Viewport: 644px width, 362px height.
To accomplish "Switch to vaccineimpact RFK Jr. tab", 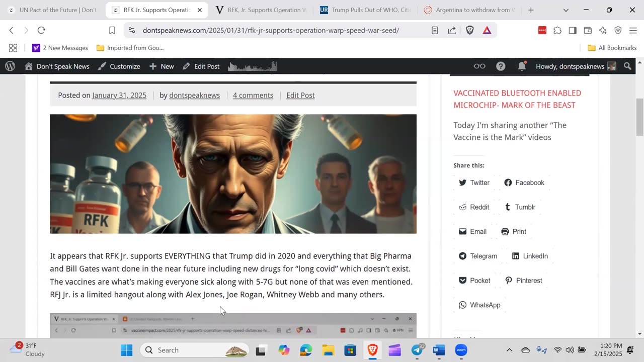I will pos(262,10).
